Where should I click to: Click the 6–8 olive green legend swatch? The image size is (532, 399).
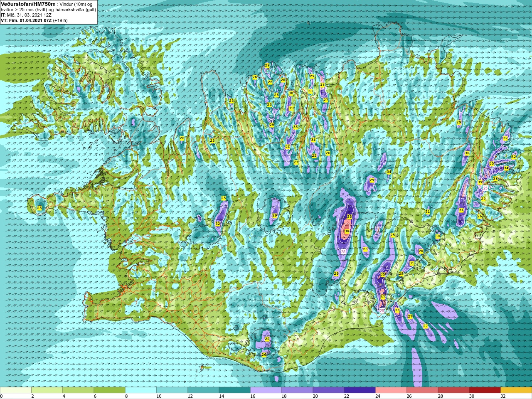tap(109, 390)
